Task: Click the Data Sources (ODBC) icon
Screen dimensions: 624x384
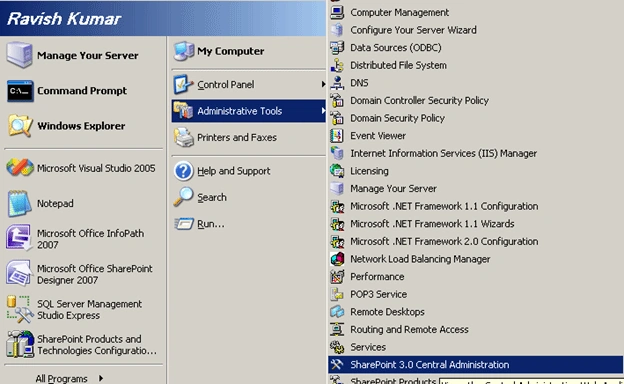Action: pos(337,47)
